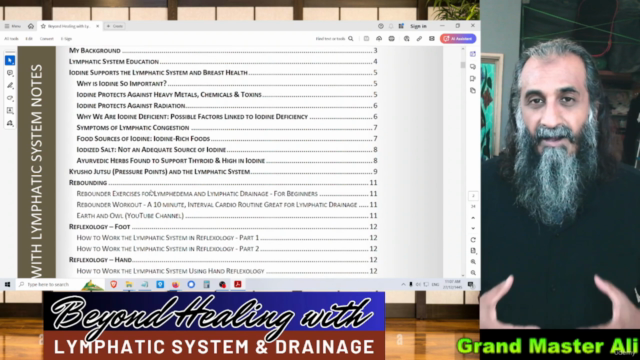Open the page display options icon
This screenshot has height=360, width=640.
click(473, 251)
